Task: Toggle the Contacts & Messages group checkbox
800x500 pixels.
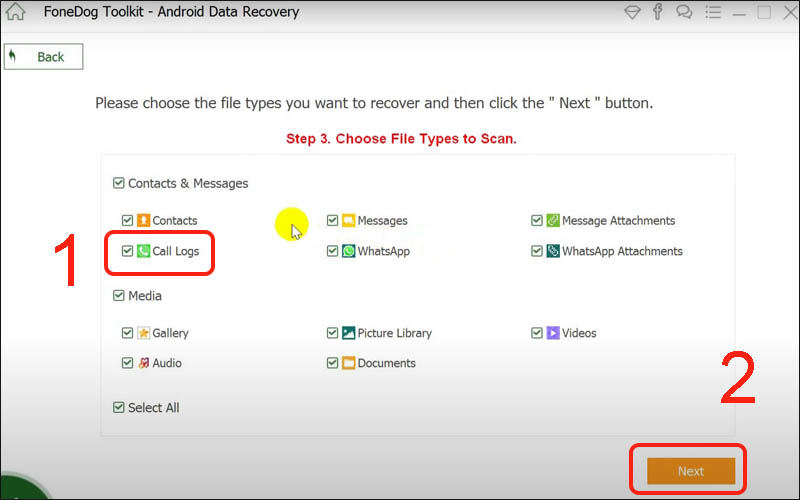Action: (x=118, y=183)
